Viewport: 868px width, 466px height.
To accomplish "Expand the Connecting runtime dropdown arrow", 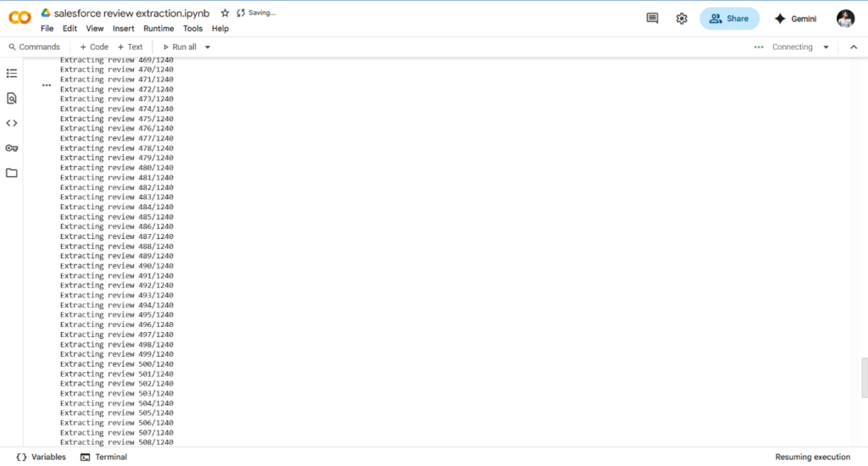I will (x=826, y=47).
